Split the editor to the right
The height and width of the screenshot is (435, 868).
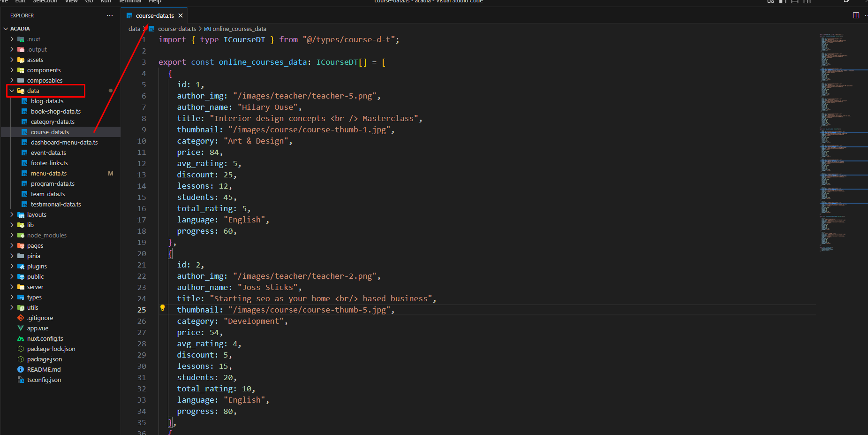856,15
